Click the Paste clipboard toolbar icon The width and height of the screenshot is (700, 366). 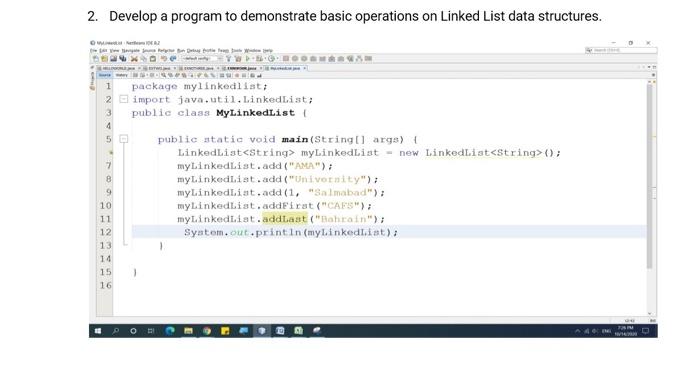(x=153, y=58)
